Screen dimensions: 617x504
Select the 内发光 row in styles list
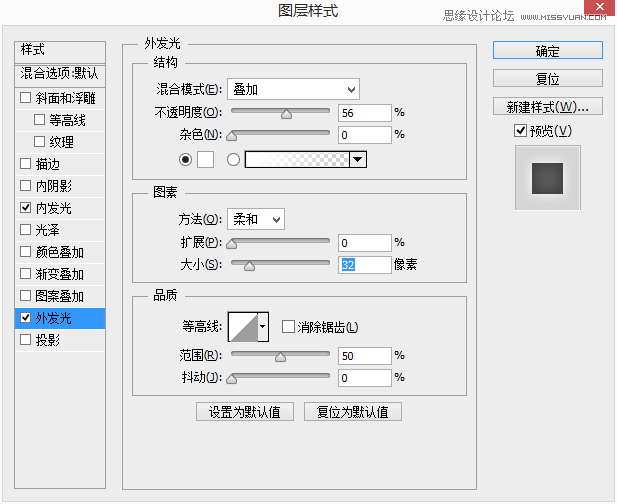click(x=60, y=208)
